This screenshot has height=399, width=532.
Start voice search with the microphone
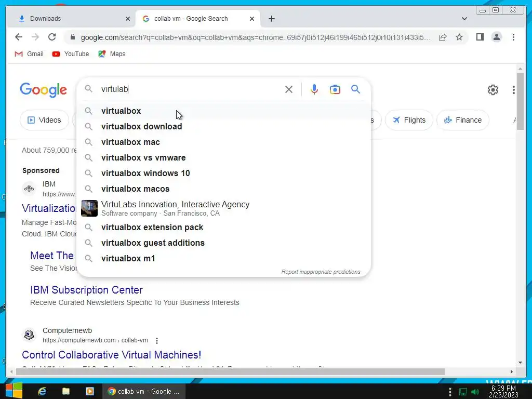pyautogui.click(x=314, y=89)
